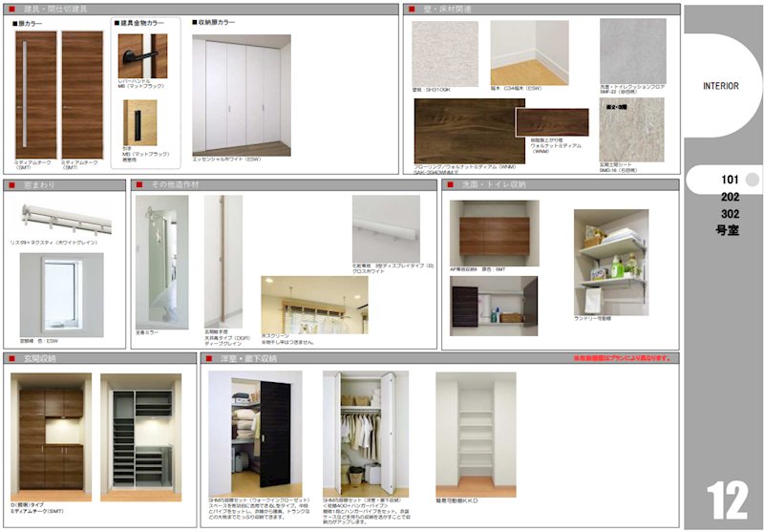The width and height of the screenshot is (764, 532).
Task: Pick the SH3103K wall cloth swatch
Action: (x=445, y=53)
